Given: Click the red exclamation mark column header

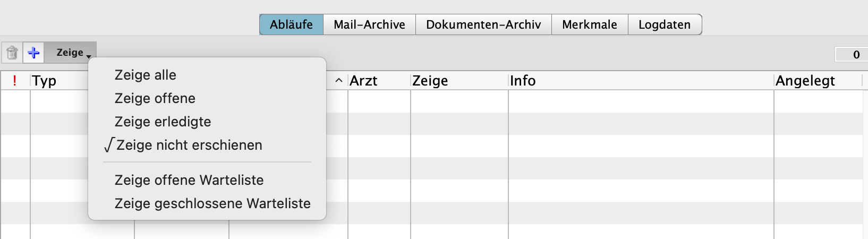Looking at the screenshot, I should pyautogui.click(x=15, y=81).
